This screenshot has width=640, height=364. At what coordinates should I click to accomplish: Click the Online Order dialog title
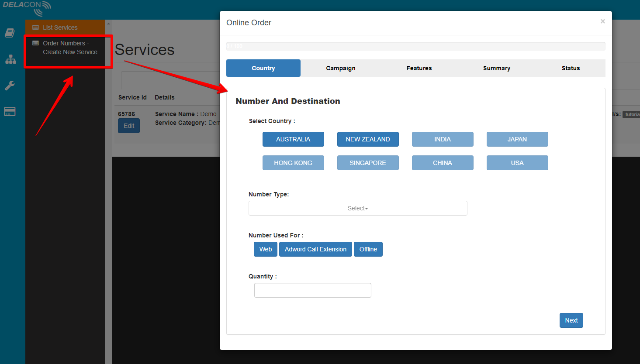pos(249,23)
